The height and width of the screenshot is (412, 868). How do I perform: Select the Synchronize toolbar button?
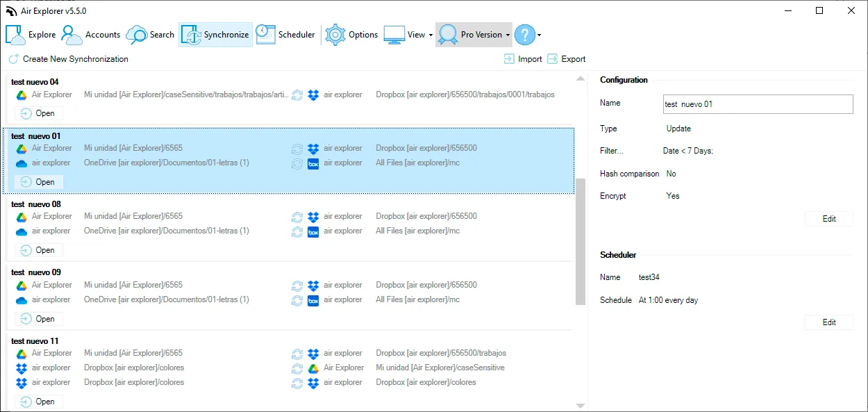(216, 35)
